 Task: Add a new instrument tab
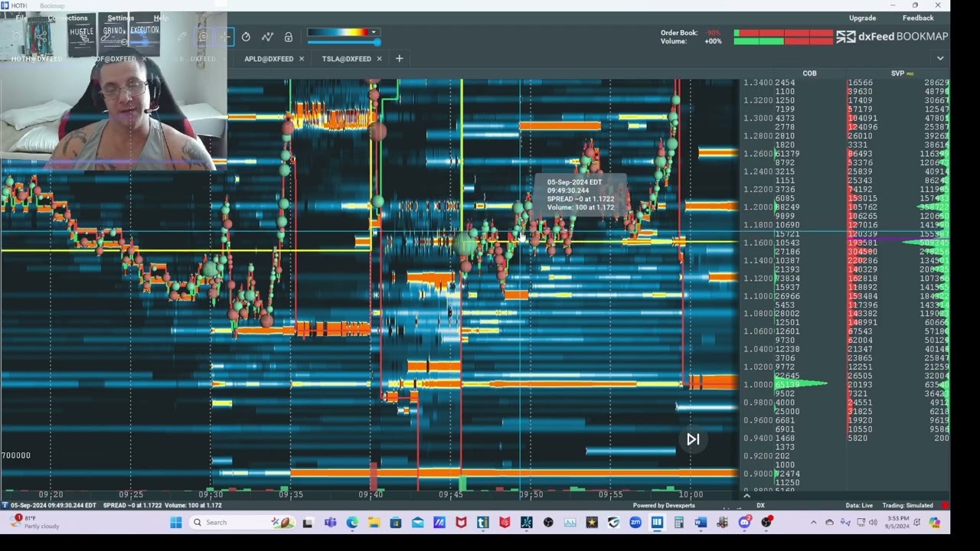pyautogui.click(x=399, y=59)
